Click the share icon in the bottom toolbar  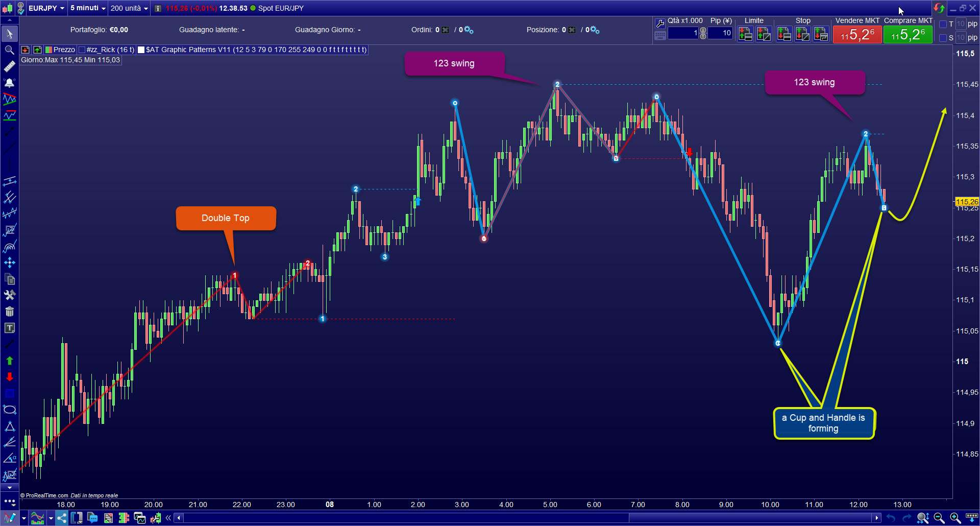62,518
